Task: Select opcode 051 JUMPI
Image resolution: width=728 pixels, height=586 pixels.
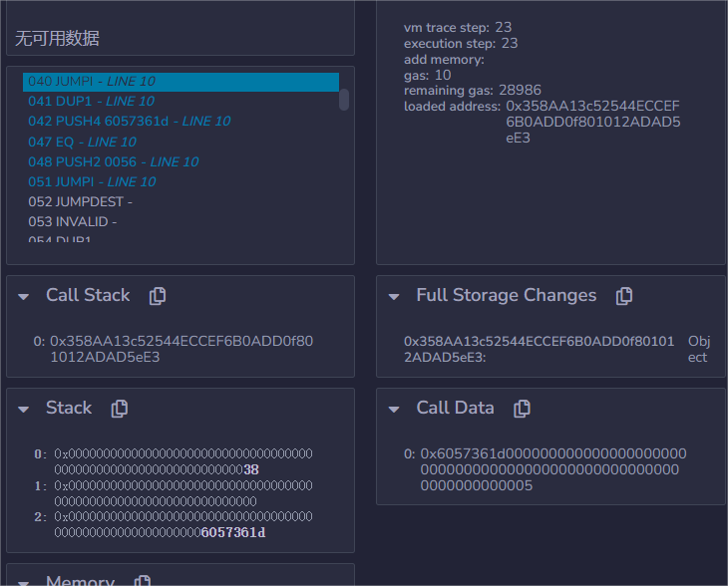Action: tap(92, 182)
